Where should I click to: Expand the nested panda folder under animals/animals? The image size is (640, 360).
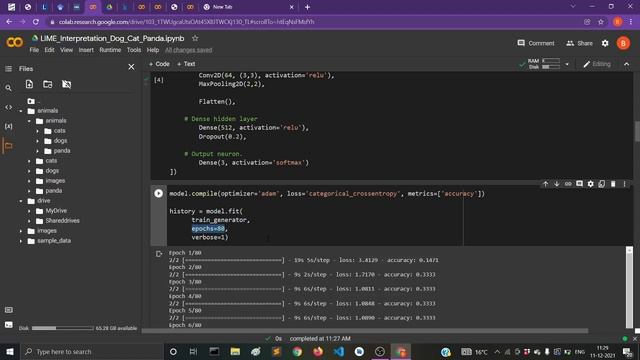[38, 151]
